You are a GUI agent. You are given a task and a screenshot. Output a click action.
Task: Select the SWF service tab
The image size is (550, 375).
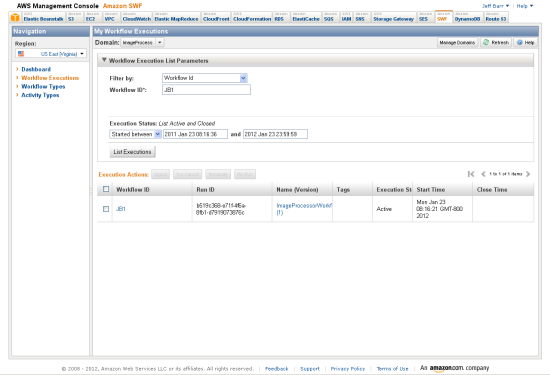pos(444,17)
